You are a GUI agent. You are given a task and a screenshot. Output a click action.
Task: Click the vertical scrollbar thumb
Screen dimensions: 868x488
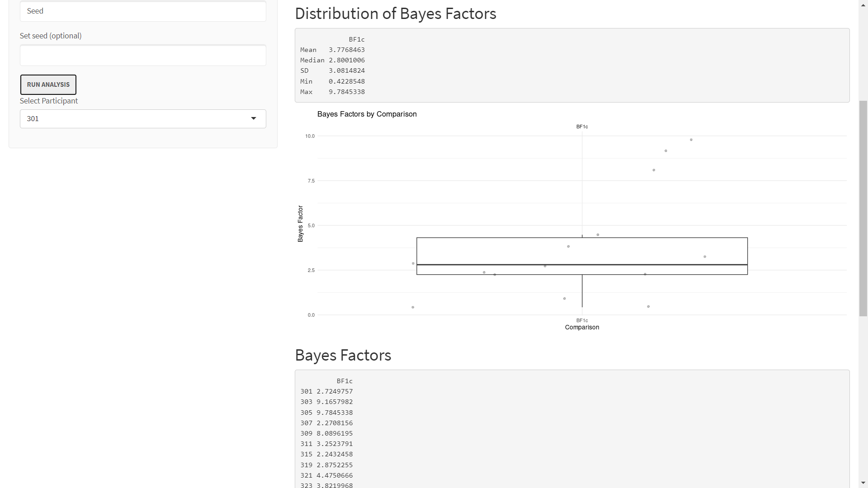click(x=863, y=208)
